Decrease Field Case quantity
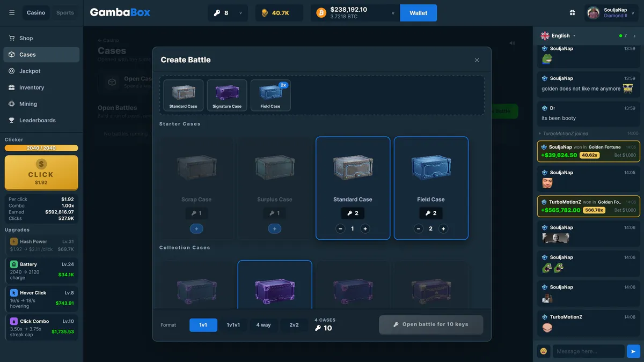The width and height of the screenshot is (644, 362). coord(419,229)
